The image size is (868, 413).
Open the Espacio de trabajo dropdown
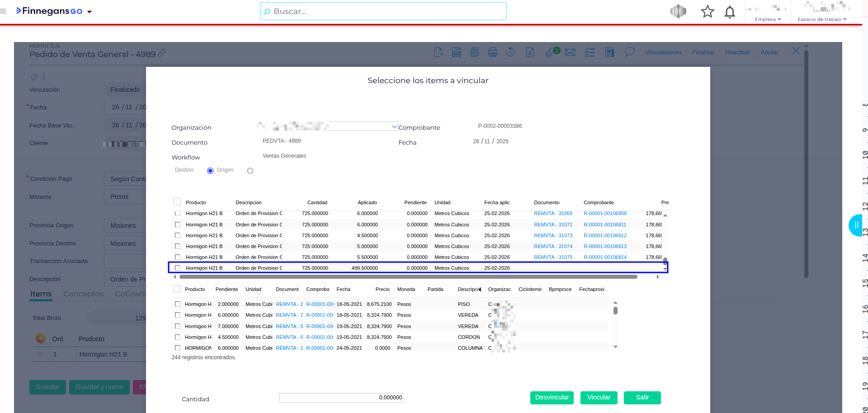pyautogui.click(x=822, y=19)
